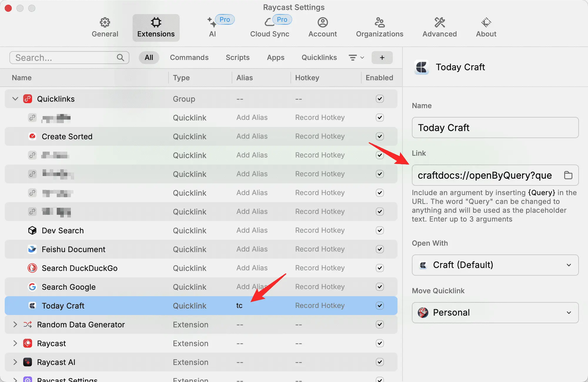Filter list by Scripts

point(238,58)
